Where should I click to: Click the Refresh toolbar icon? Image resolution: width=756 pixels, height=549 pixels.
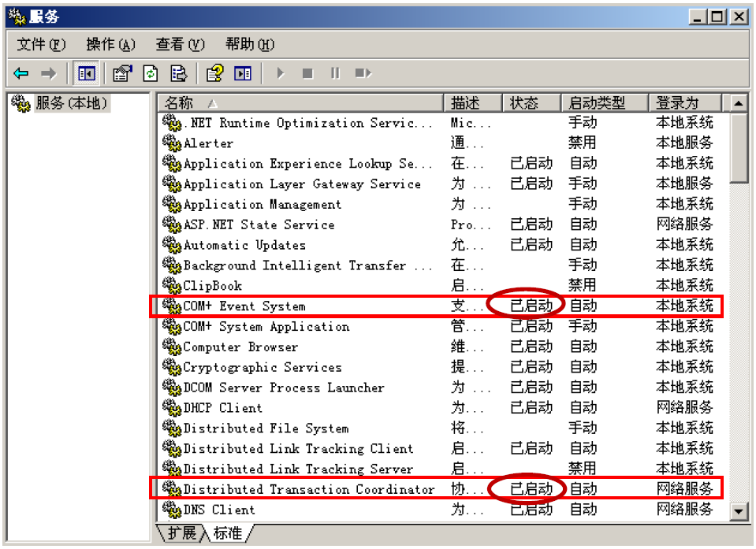point(150,73)
